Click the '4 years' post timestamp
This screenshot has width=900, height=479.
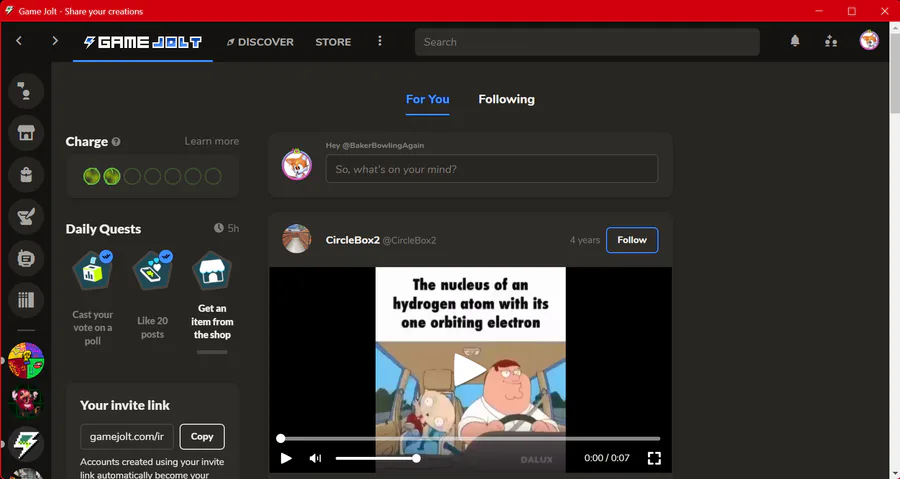pos(584,240)
